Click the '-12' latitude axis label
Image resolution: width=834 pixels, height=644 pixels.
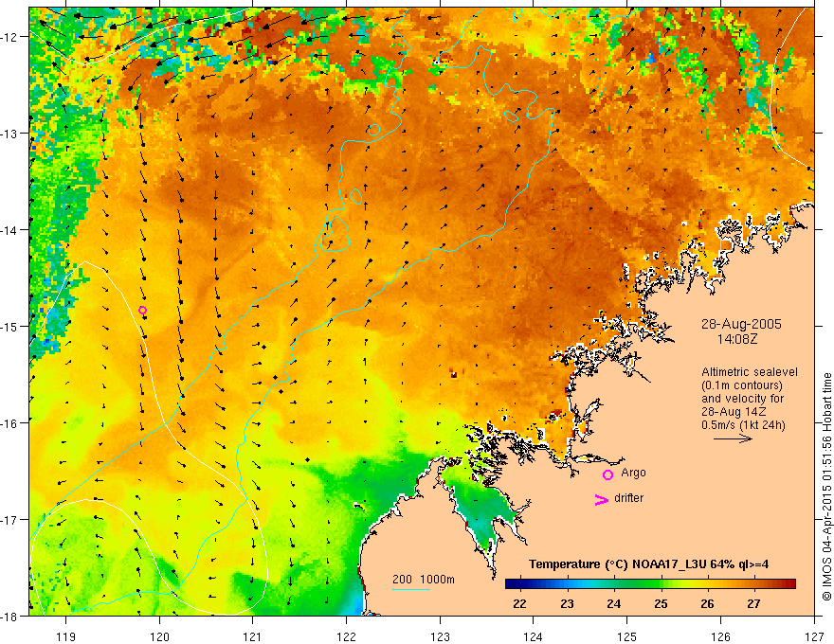[9, 37]
